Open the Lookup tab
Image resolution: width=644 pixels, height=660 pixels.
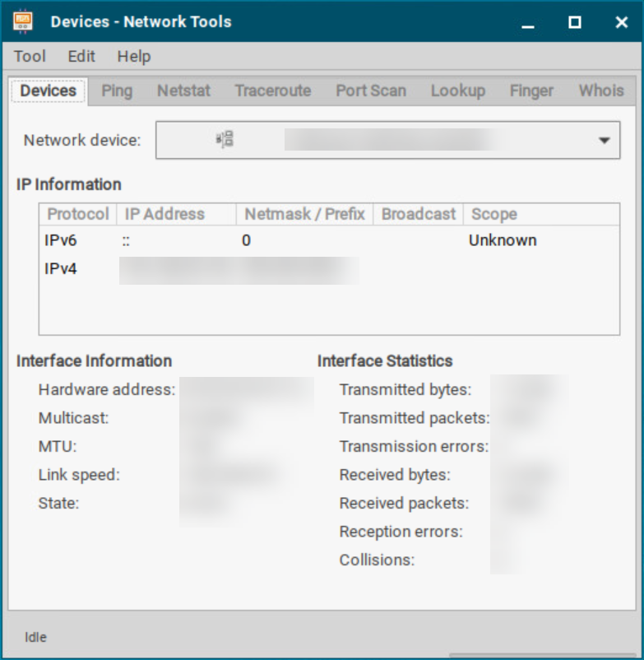click(x=458, y=91)
